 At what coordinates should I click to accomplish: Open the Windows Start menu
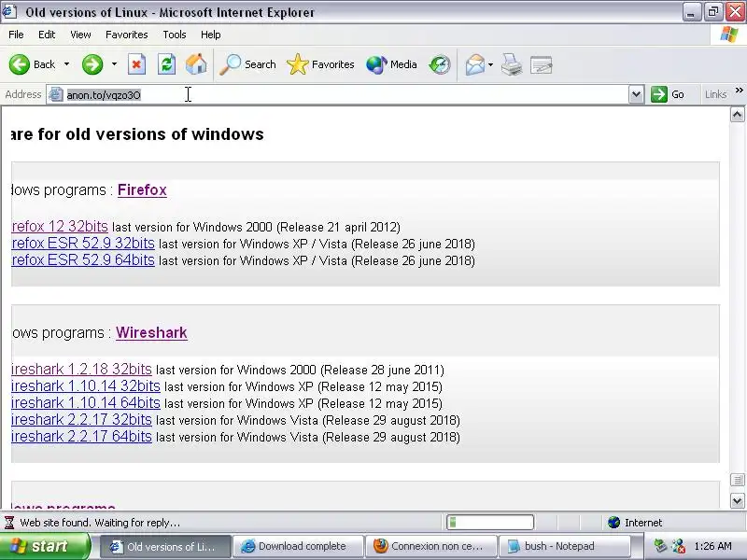point(45,546)
